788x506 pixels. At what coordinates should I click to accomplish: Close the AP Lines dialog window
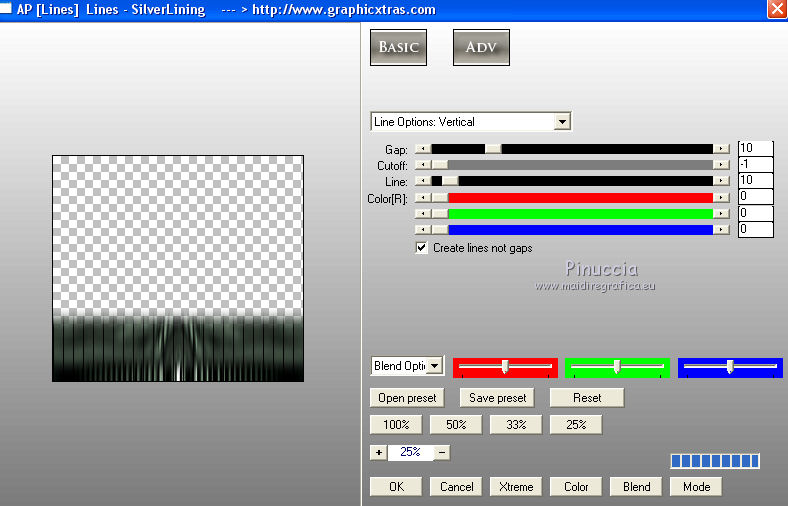[777, 10]
